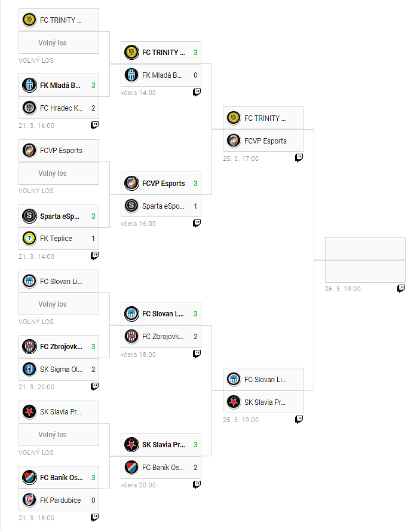Viewport: 420px width, 531px height.
Task: Select FC Hradec K... in first round
Action: [59, 108]
